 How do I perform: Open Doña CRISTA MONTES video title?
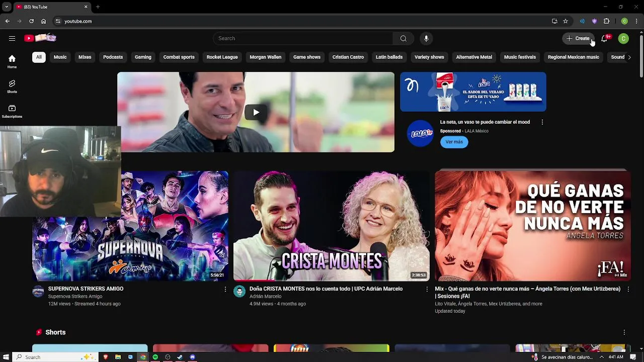pos(326,289)
